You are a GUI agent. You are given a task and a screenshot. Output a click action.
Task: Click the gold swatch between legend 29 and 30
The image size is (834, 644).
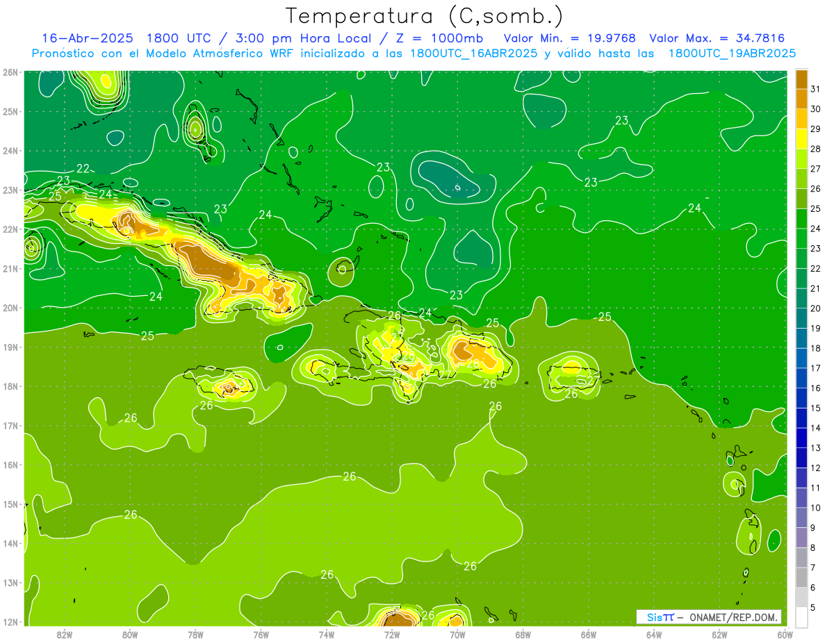[802, 119]
